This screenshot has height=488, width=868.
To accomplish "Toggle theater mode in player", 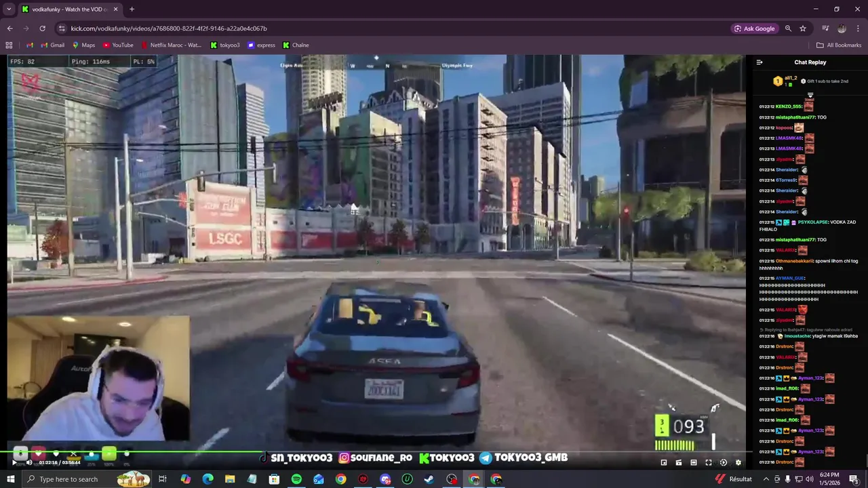I will 694,463.
